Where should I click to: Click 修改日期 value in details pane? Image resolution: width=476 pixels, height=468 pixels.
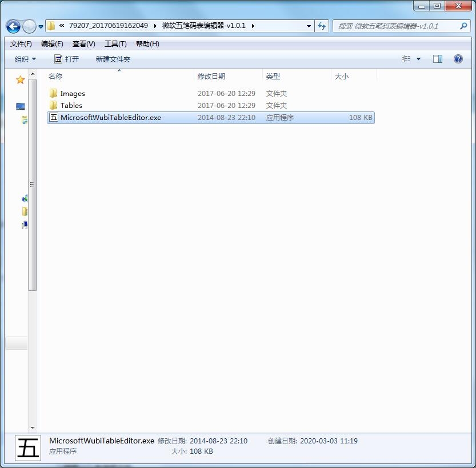click(218, 441)
